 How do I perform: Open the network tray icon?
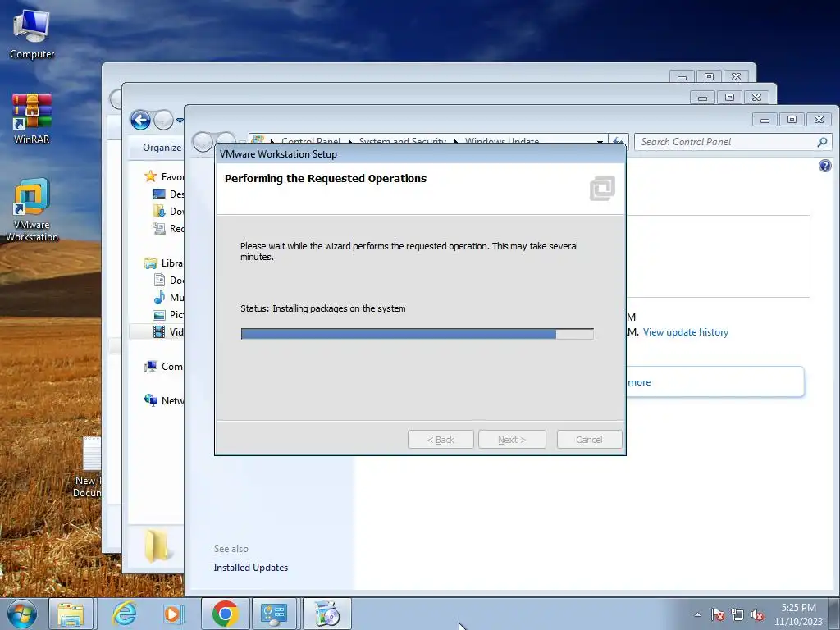(737, 614)
